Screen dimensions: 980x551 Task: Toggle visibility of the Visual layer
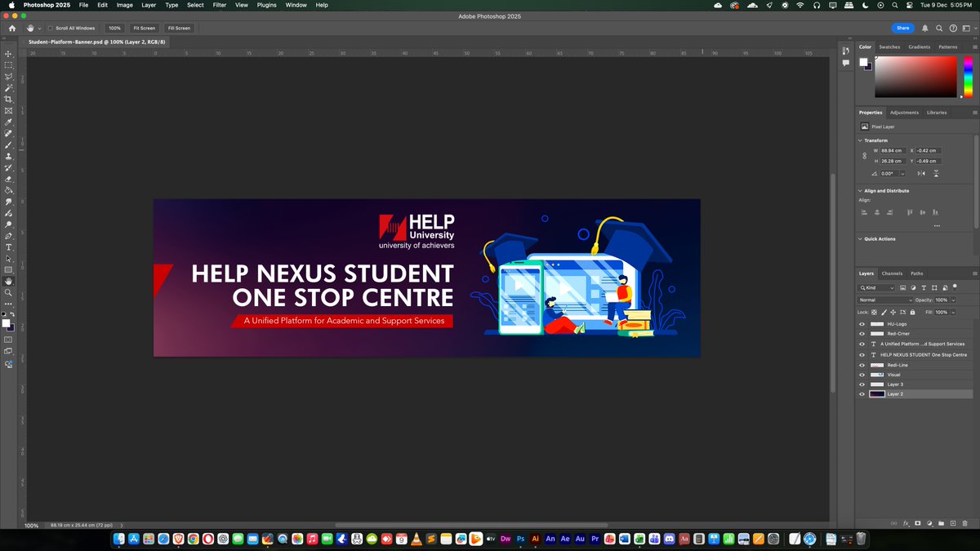pos(862,375)
